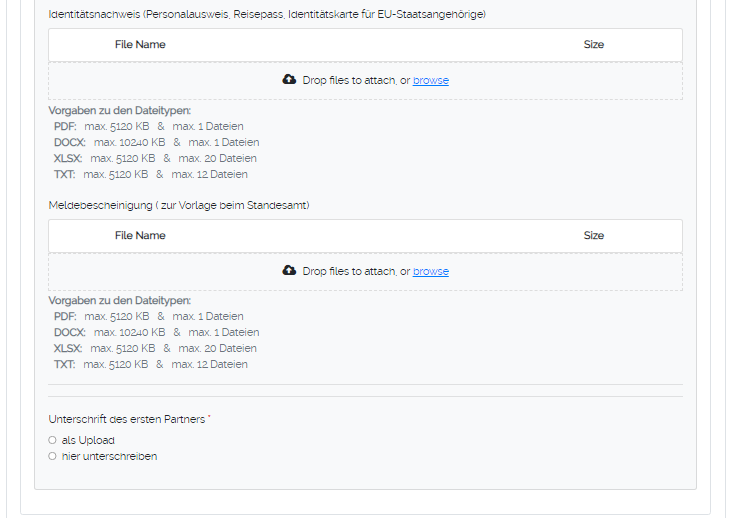The height and width of the screenshot is (518, 732).
Task: Click Size header in Meldebescheinigung table
Action: [593, 235]
